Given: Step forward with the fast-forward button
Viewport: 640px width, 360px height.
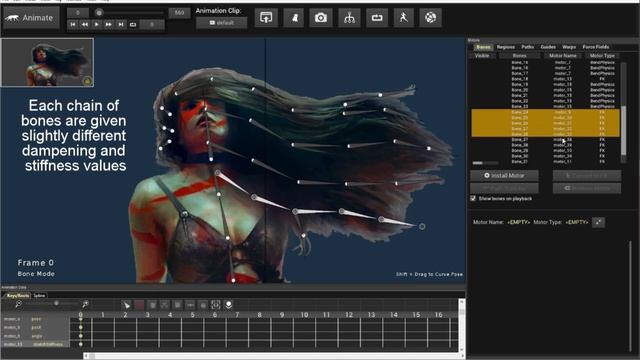Looking at the screenshot, I should 109,24.
